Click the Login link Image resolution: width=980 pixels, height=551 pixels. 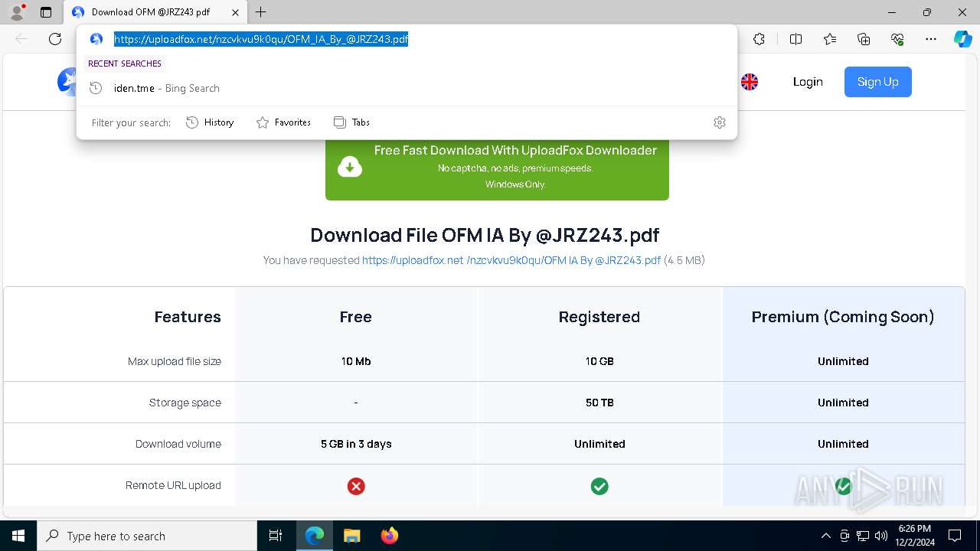(808, 82)
